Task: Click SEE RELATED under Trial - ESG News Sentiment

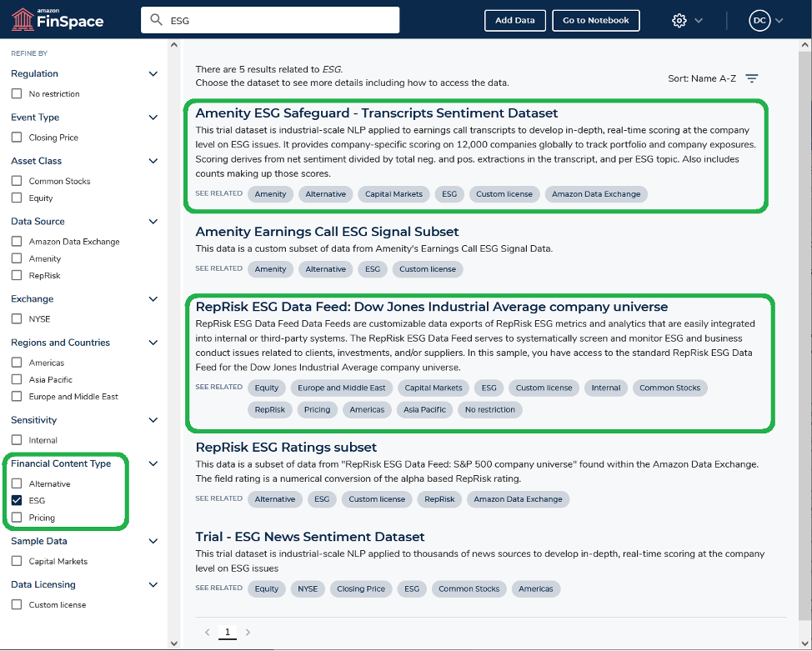Action: coord(218,588)
